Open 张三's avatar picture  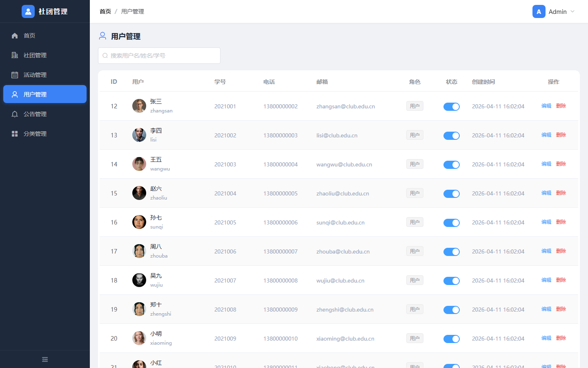click(x=139, y=106)
